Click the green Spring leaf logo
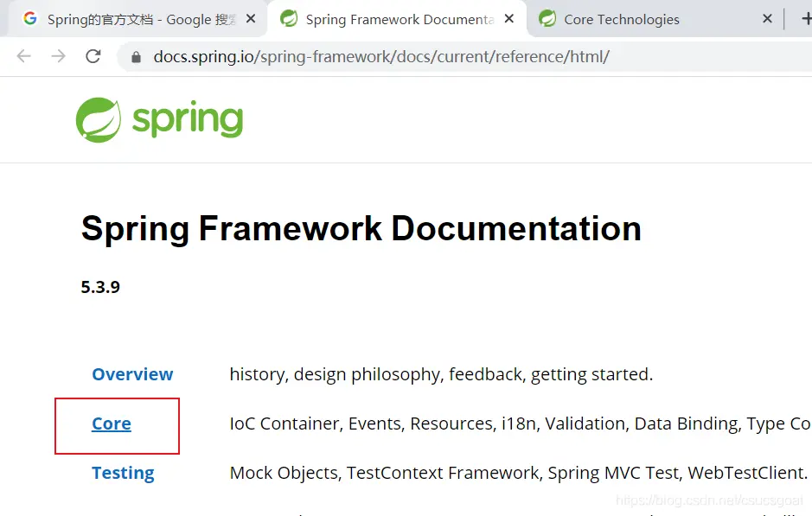Screen dimensions: 812x516 (x=98, y=119)
